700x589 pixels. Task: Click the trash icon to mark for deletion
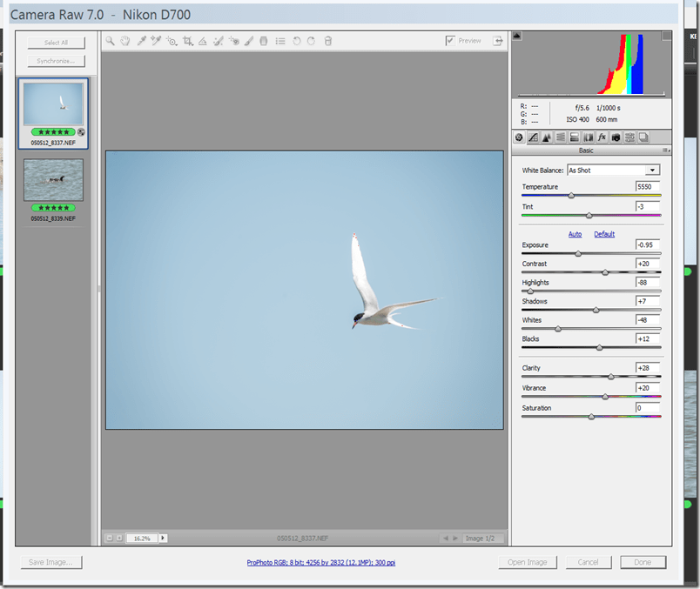[x=328, y=41]
